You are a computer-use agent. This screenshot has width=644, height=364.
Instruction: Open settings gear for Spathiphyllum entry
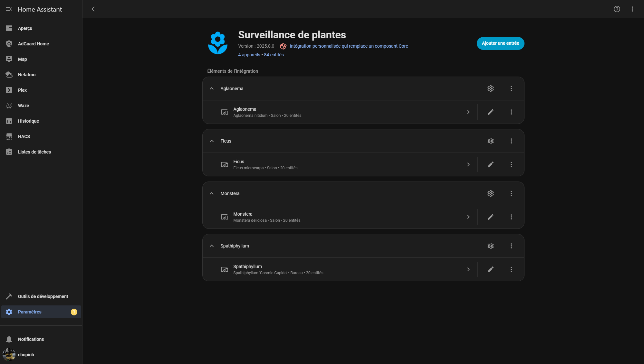coord(490,246)
